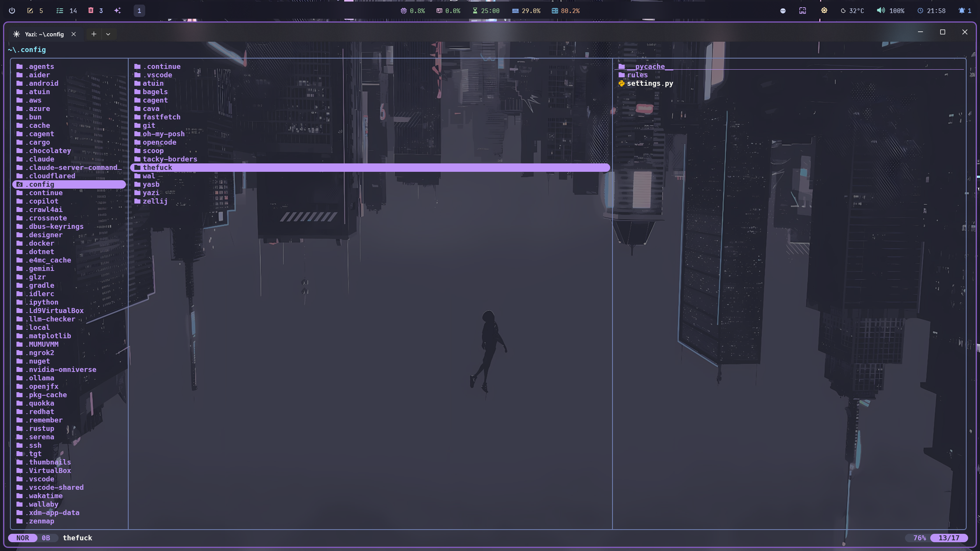Select the zellij folder
The width and height of the screenshot is (980, 551).
370,201
